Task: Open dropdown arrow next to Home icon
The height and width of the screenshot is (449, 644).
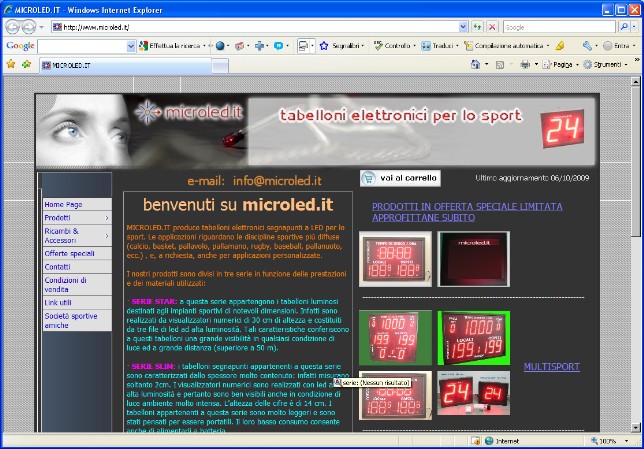Action: click(487, 64)
